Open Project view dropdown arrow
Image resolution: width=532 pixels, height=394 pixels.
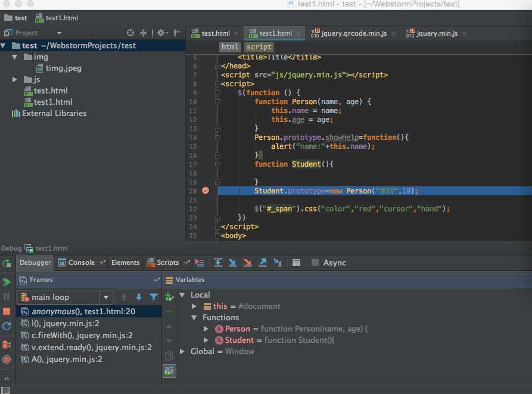(60, 33)
